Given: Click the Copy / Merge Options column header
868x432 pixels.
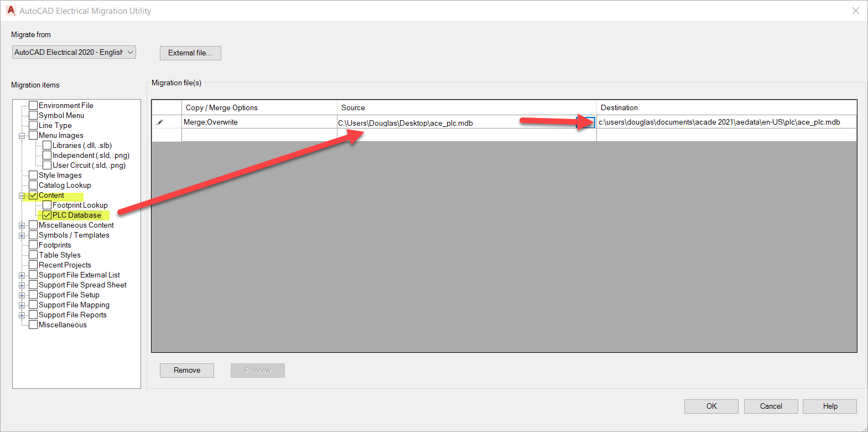Looking at the screenshot, I should pos(259,107).
